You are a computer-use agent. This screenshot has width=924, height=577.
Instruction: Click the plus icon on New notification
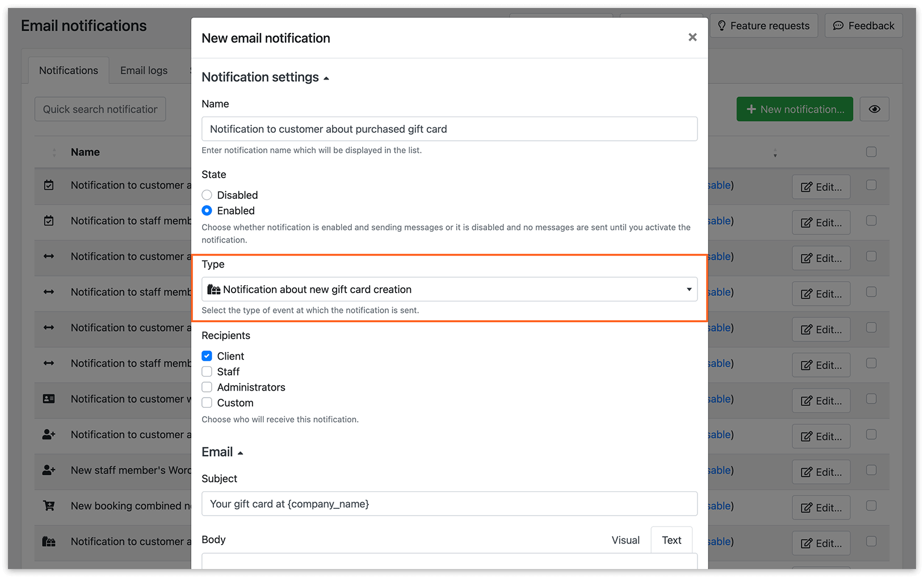coord(751,109)
